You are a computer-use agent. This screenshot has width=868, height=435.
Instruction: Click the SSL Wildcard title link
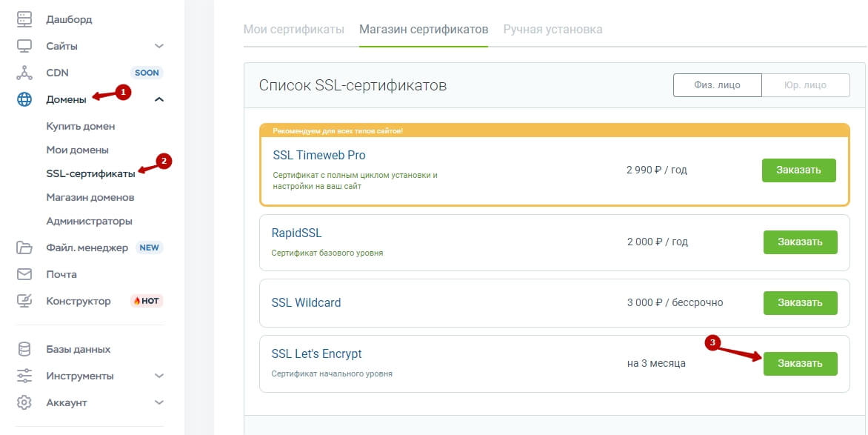click(306, 303)
